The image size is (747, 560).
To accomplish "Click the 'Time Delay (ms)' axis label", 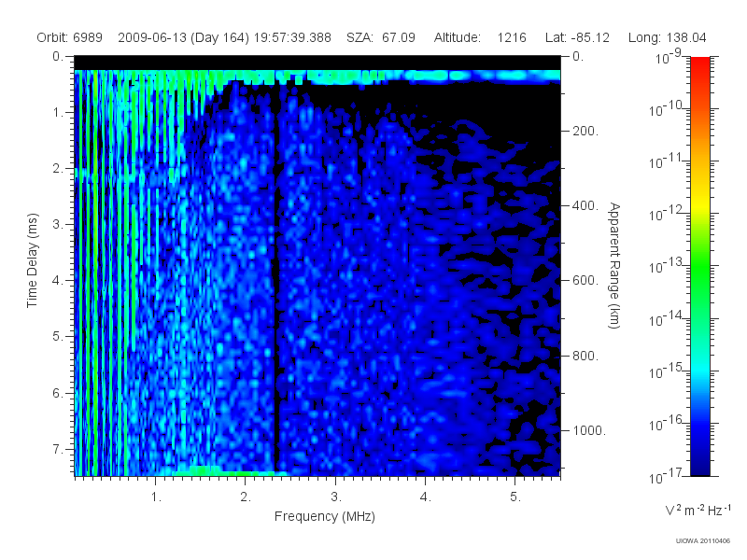I will 32,260.
